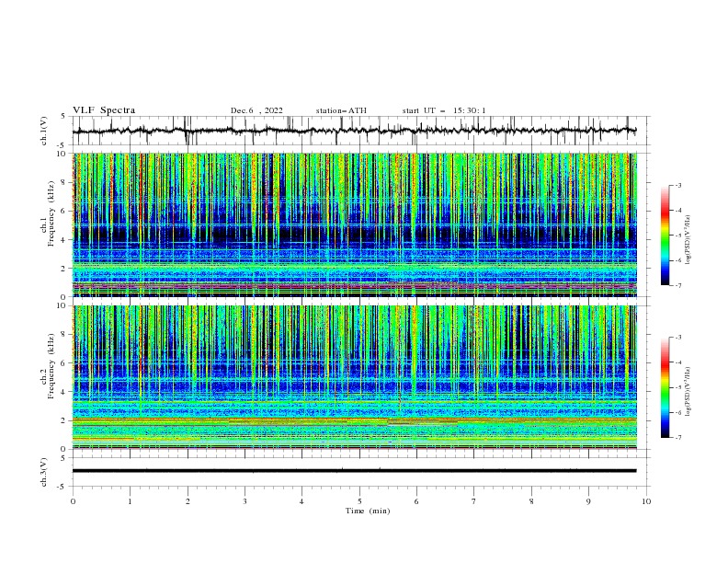Click the ch.1 color bar "-3" tick label
Image resolution: width=728 pixels, height=563 pixels.
coord(677,185)
